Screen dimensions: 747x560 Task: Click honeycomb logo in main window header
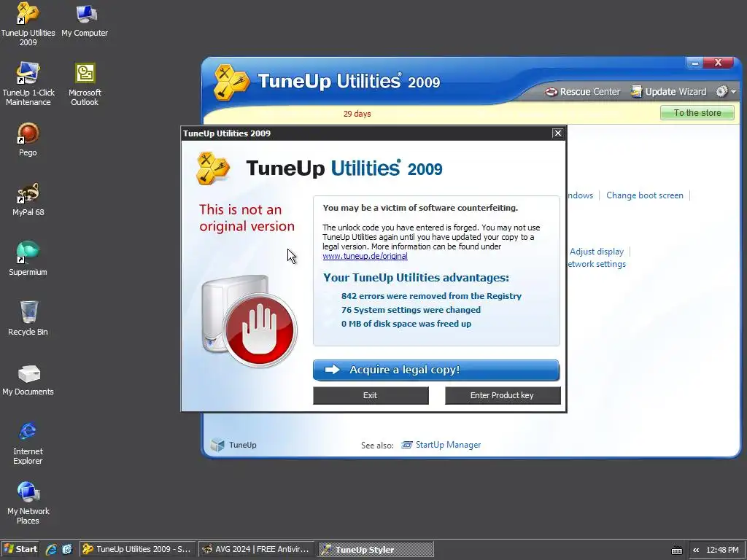231,82
